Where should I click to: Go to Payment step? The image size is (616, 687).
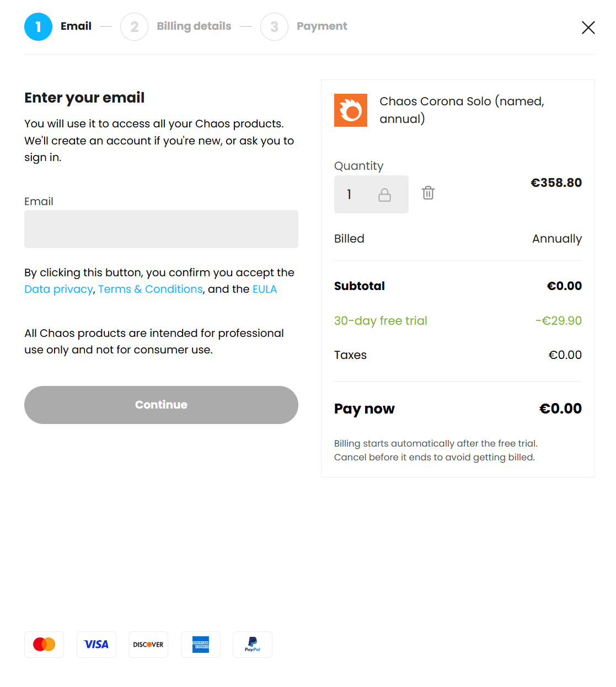(x=322, y=26)
